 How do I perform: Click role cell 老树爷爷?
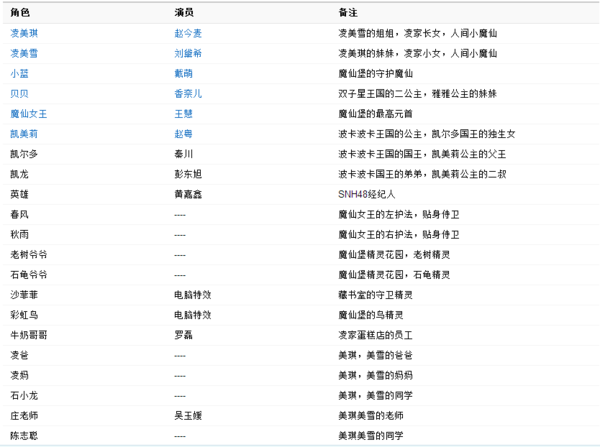(29, 254)
